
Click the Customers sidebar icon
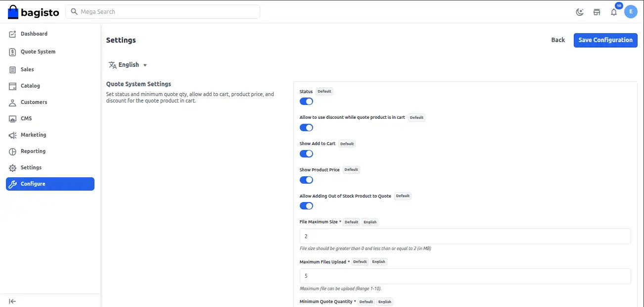point(13,102)
